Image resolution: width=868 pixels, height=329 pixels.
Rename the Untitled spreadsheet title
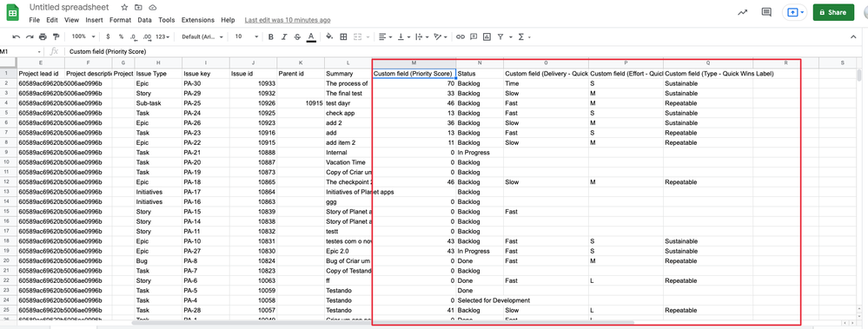[x=70, y=7]
